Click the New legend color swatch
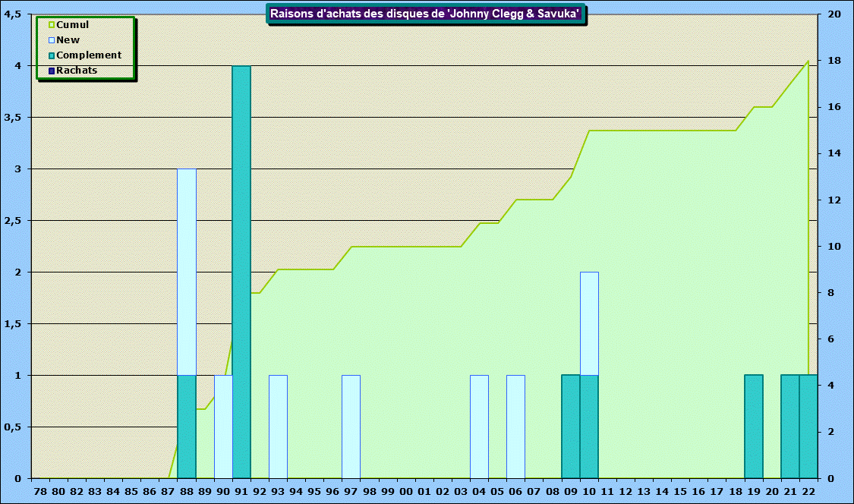 (x=52, y=40)
